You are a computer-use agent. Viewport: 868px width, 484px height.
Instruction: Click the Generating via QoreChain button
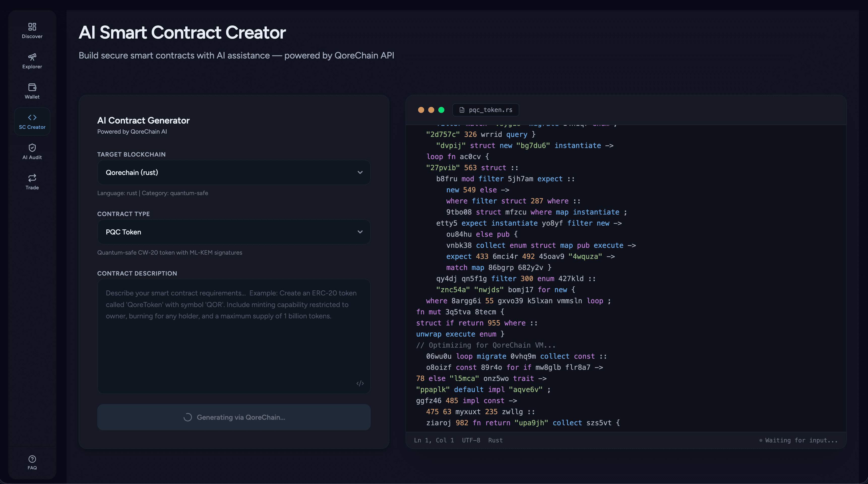234,417
